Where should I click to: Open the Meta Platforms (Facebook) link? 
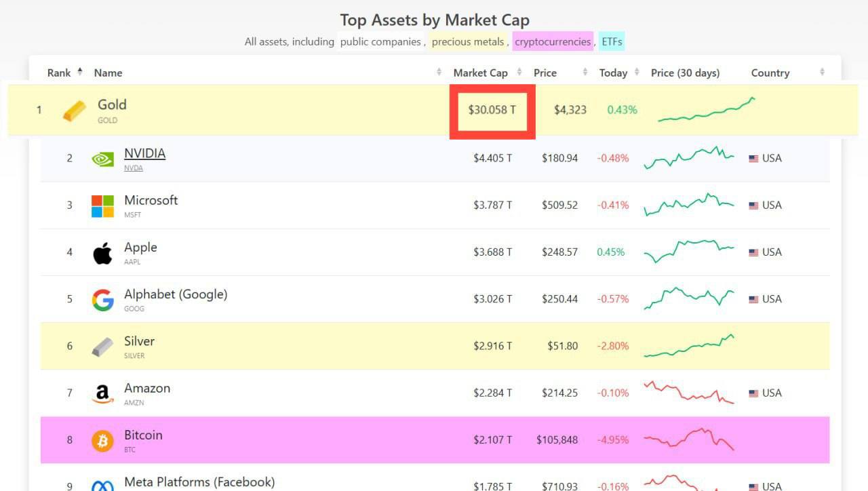[x=199, y=482]
